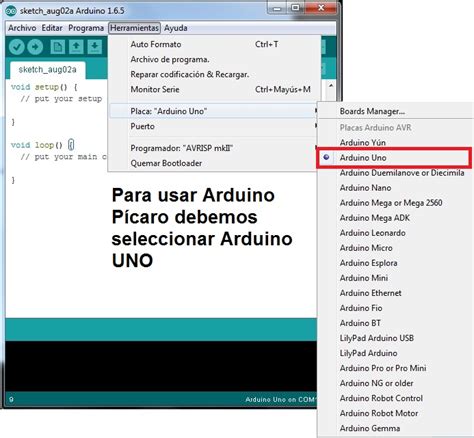Screen dimensions: 474x438
Task: Maximize the Arduino window
Action: [295, 8]
